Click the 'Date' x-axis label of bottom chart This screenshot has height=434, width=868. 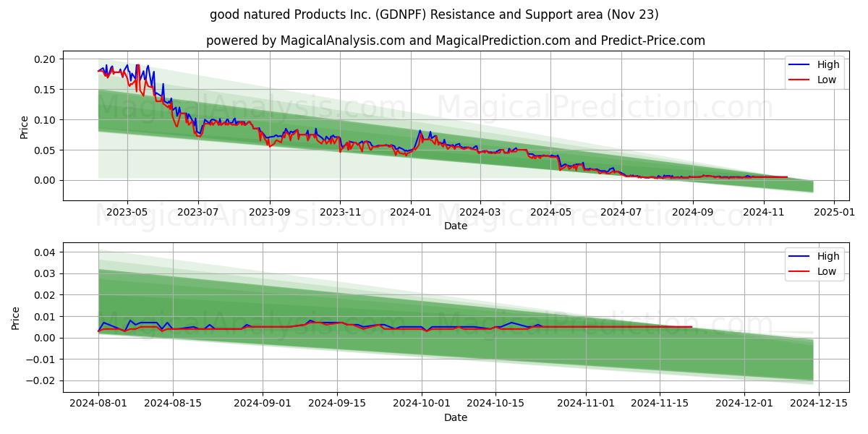(456, 417)
